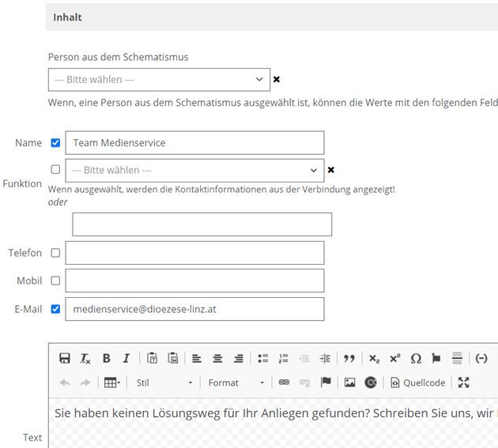498x448 pixels.
Task: Click into the Mobil input field
Action: click(x=194, y=280)
